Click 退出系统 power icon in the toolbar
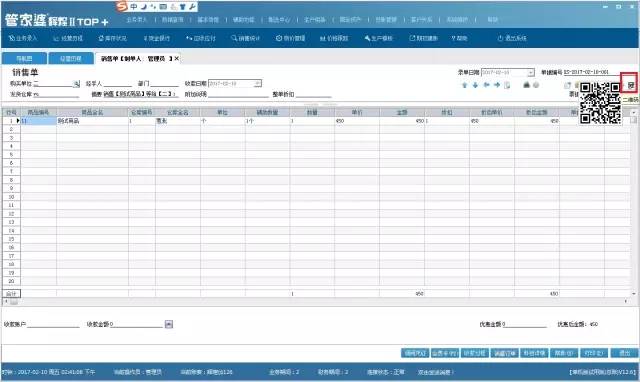The height and width of the screenshot is (382, 640). click(512, 38)
